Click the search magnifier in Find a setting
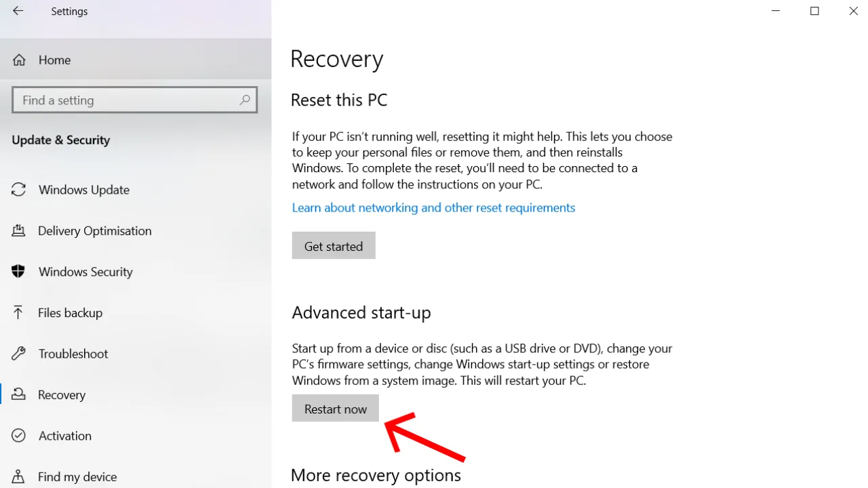Screen dimensions: 868x488 pos(245,100)
